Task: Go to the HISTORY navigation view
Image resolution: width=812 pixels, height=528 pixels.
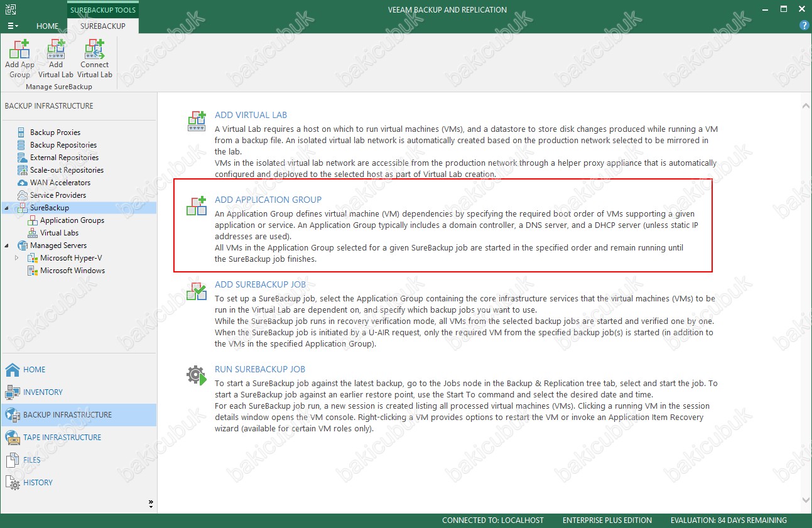Action: [x=78, y=483]
